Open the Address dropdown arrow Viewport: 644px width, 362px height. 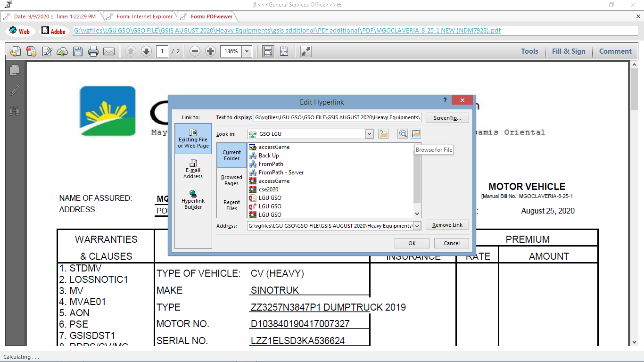pyautogui.click(x=416, y=226)
